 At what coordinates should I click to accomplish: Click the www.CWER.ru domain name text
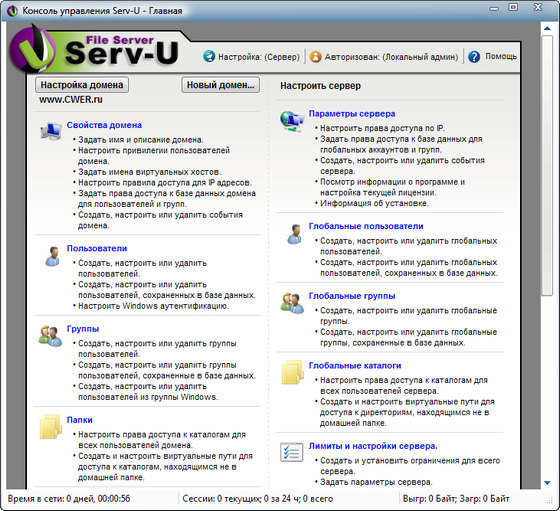click(71, 100)
